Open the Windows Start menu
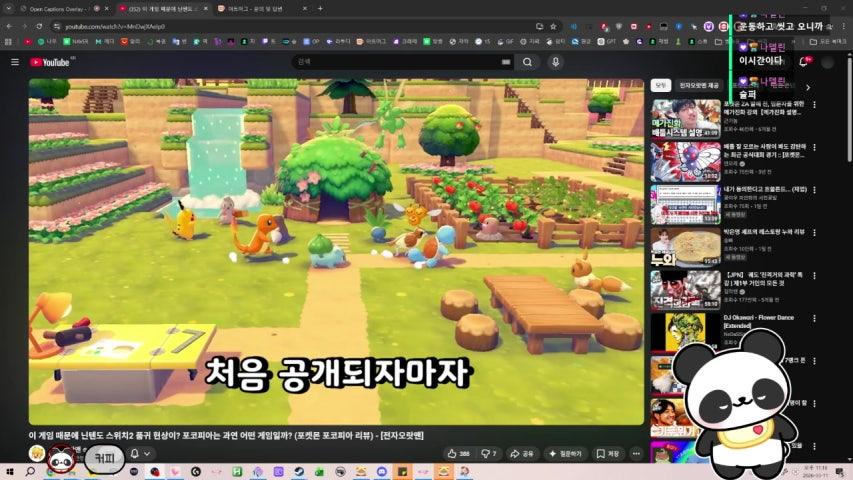 [10, 471]
